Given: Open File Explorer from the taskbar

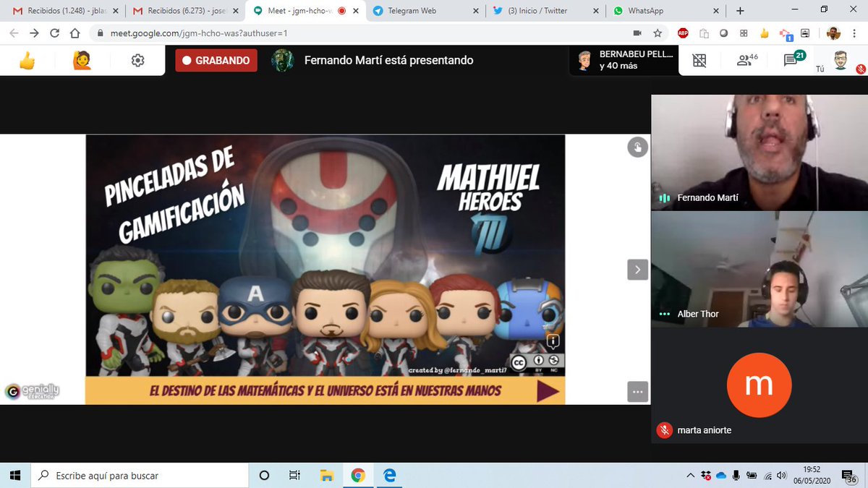Looking at the screenshot, I should coord(326,475).
